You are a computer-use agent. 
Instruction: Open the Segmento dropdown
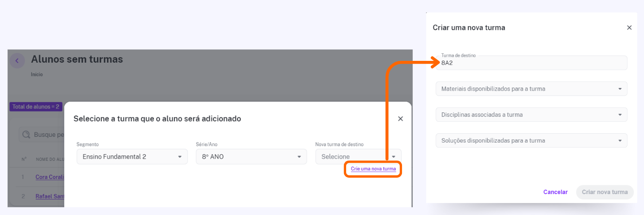tap(132, 156)
